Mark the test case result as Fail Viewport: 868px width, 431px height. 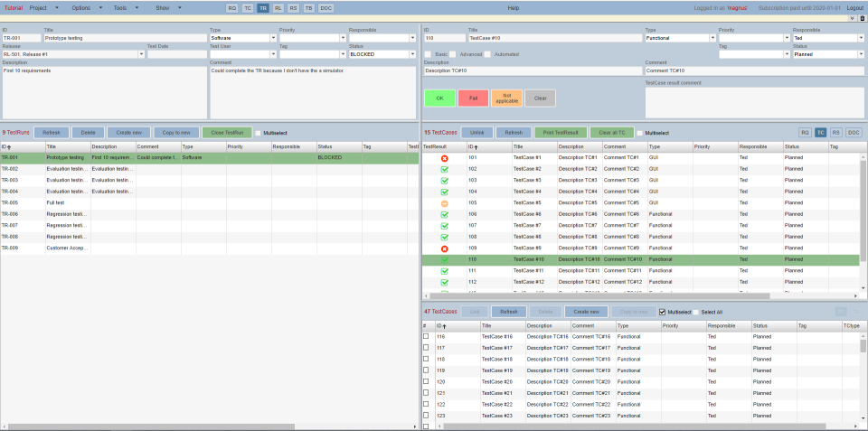(473, 98)
